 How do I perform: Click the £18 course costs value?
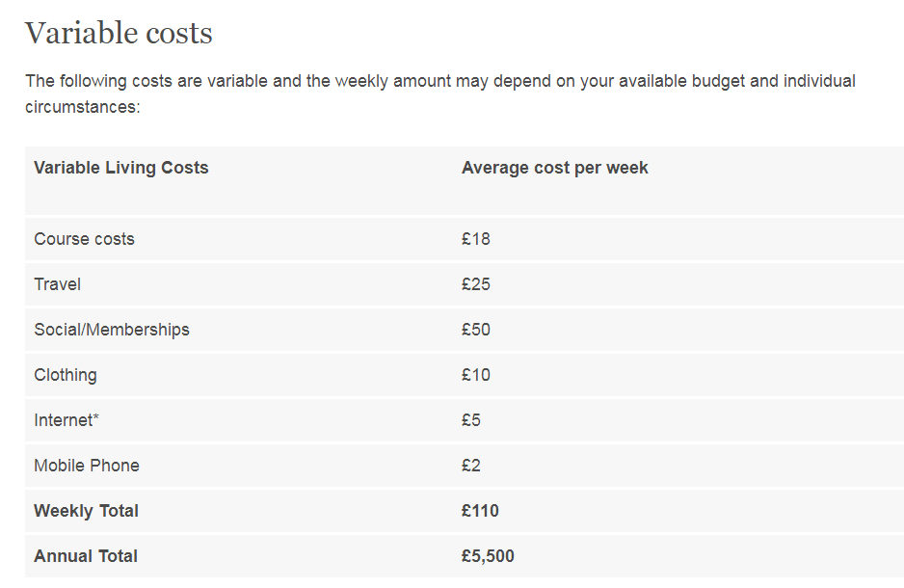476,239
